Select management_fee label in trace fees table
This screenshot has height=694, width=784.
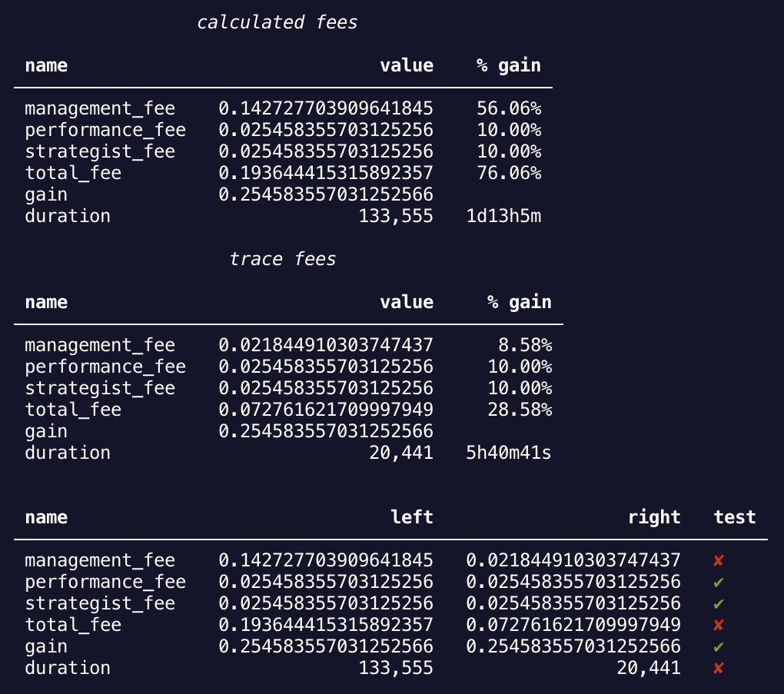(x=100, y=345)
